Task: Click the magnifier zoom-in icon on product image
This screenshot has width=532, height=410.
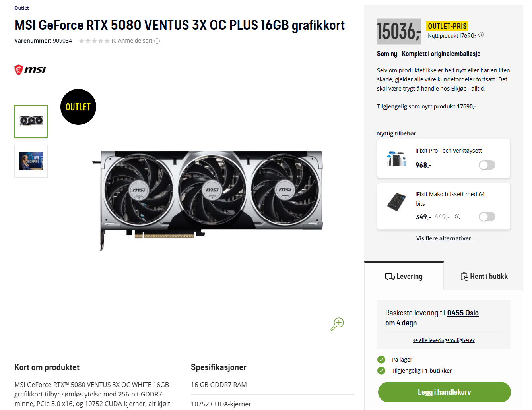Action: tap(337, 324)
